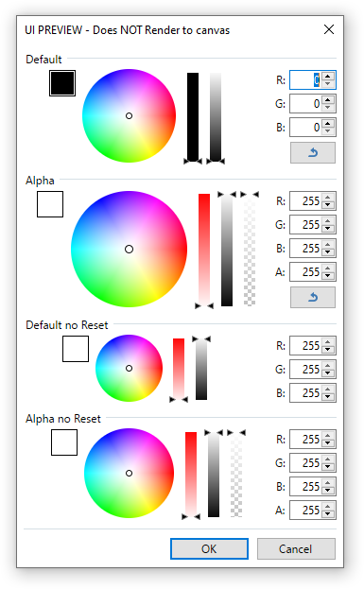Viewport: 364px width, 589px height.
Task: Click the Alpha section color wheel center marker
Action: click(x=129, y=249)
